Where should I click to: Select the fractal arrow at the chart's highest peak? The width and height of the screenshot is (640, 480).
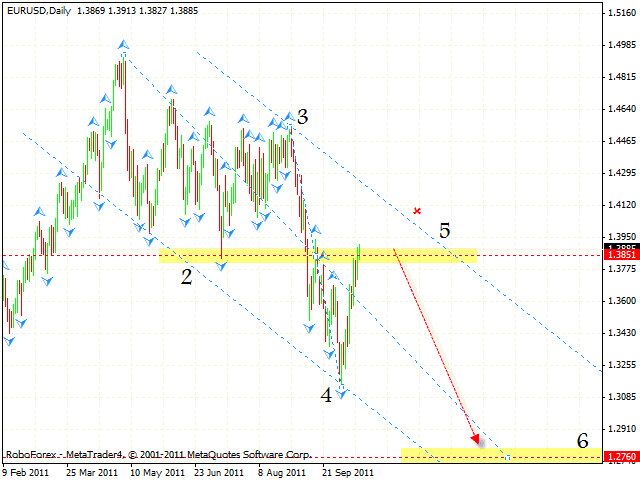click(123, 45)
